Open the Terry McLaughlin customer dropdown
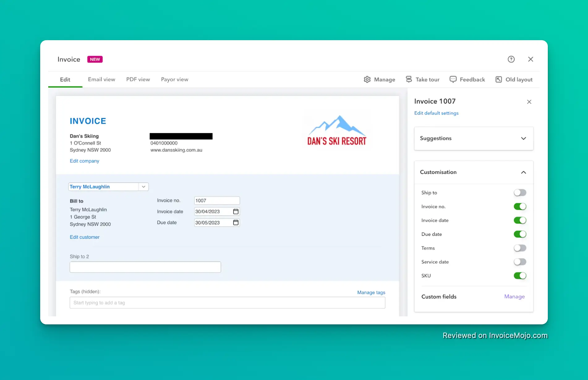Viewport: 588px width, 380px height. (x=143, y=187)
